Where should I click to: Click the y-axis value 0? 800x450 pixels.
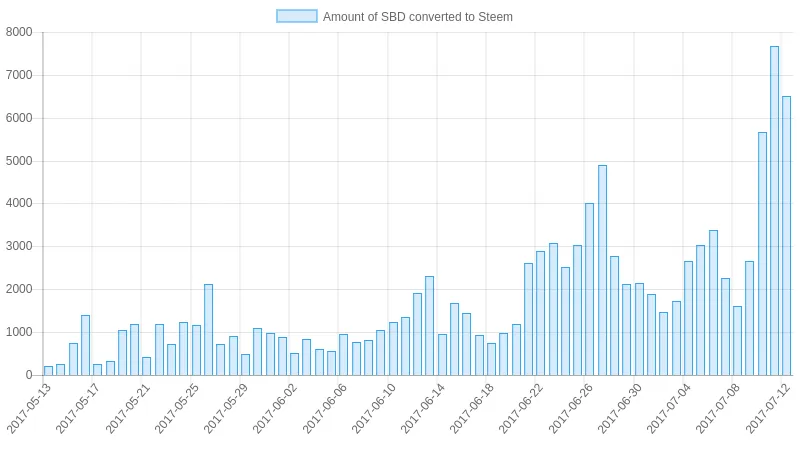coord(29,375)
